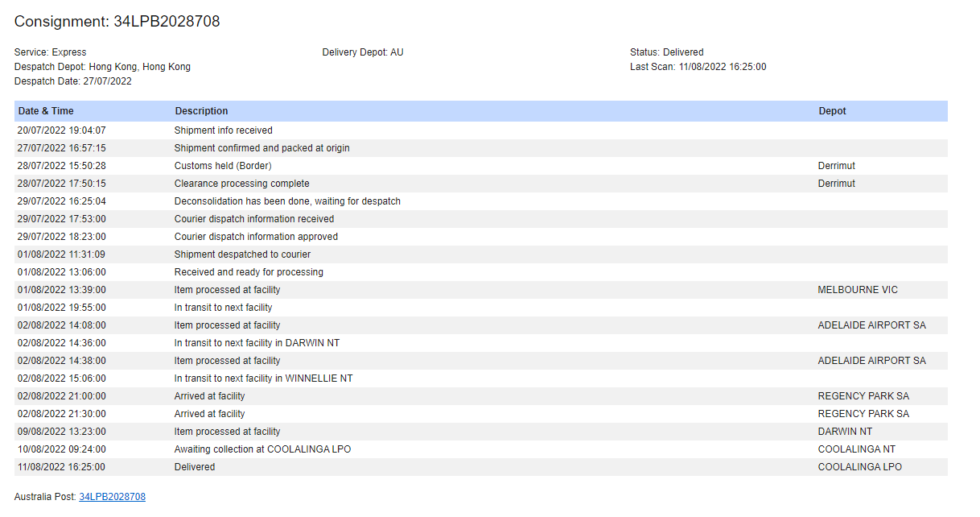Select Awaiting collection at COOLALINGA LPO row
980x517 pixels.
262,449
